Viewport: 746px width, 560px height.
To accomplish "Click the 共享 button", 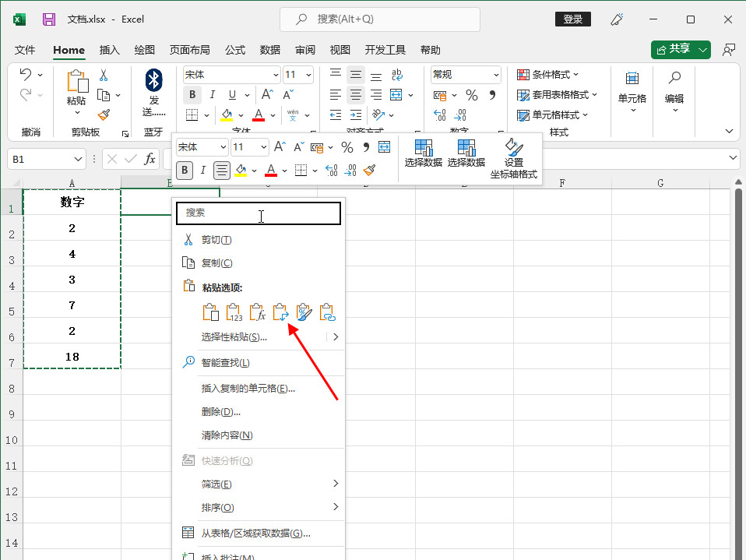I will point(674,50).
